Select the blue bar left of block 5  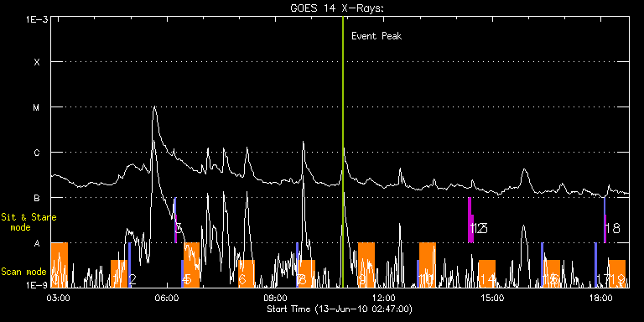point(182,273)
